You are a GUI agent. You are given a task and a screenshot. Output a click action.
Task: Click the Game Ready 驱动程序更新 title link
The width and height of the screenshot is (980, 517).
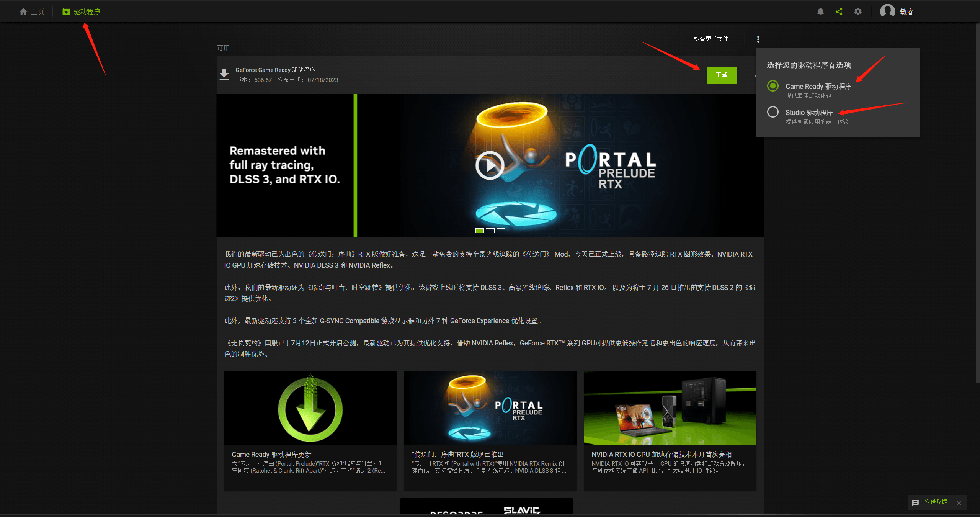[271, 455]
